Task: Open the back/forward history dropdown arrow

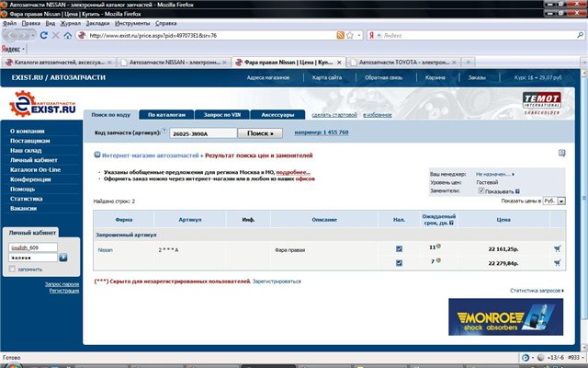Action: pos(33,35)
